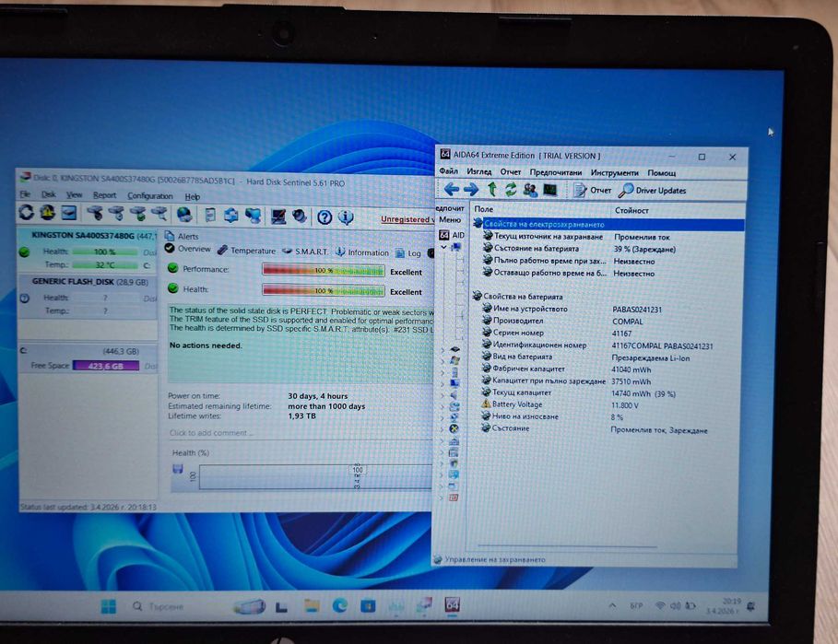838x644 pixels.
Task: Open File Explorer from taskbar
Action: [x=312, y=605]
